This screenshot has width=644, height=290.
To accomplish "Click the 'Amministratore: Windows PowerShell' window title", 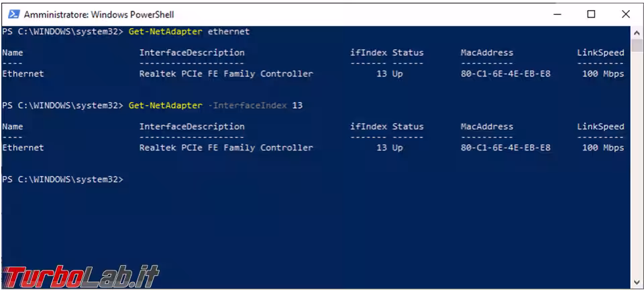I will 100,14.
